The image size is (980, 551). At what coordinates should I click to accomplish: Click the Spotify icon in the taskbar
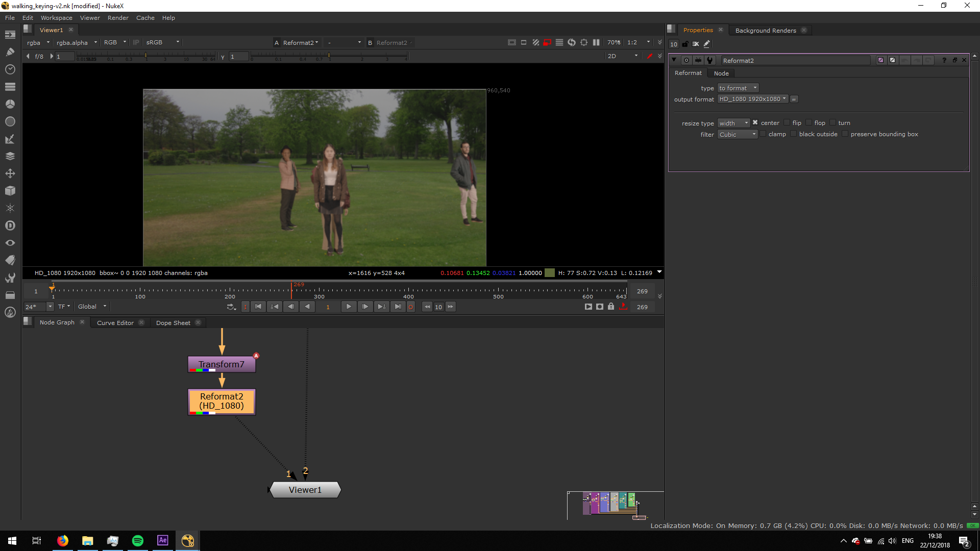click(x=138, y=541)
